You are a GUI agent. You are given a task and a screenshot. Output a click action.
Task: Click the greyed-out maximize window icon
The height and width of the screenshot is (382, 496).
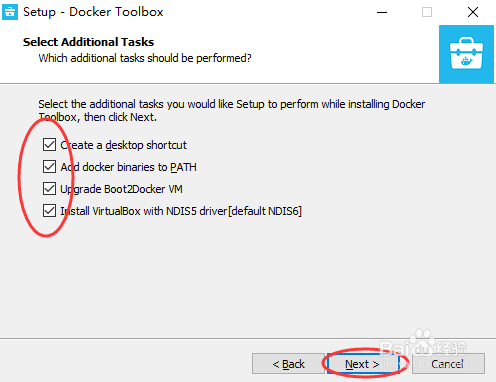[x=427, y=12]
